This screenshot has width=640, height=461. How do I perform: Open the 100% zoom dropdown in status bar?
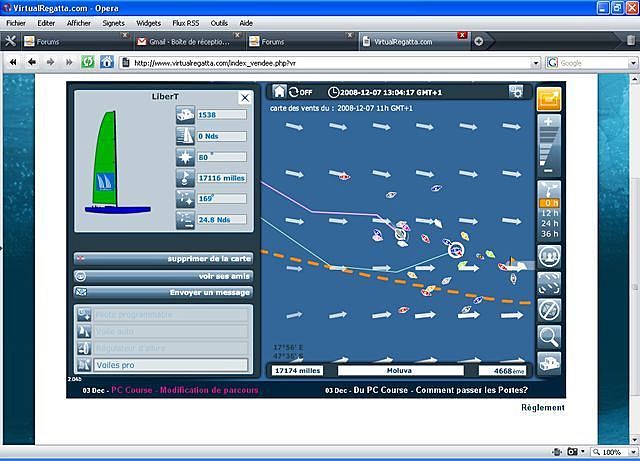pos(633,452)
